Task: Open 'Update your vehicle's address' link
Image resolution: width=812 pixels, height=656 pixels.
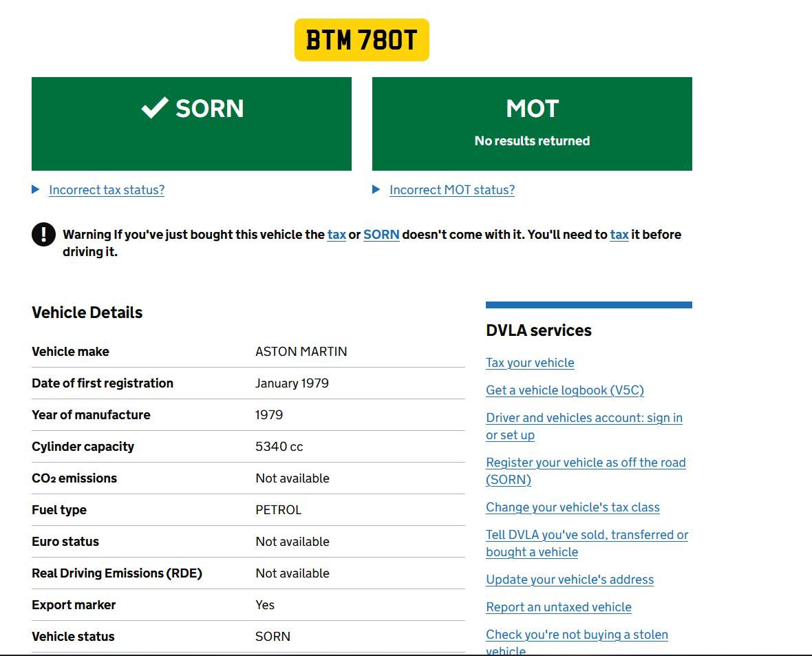Action: coord(569,580)
